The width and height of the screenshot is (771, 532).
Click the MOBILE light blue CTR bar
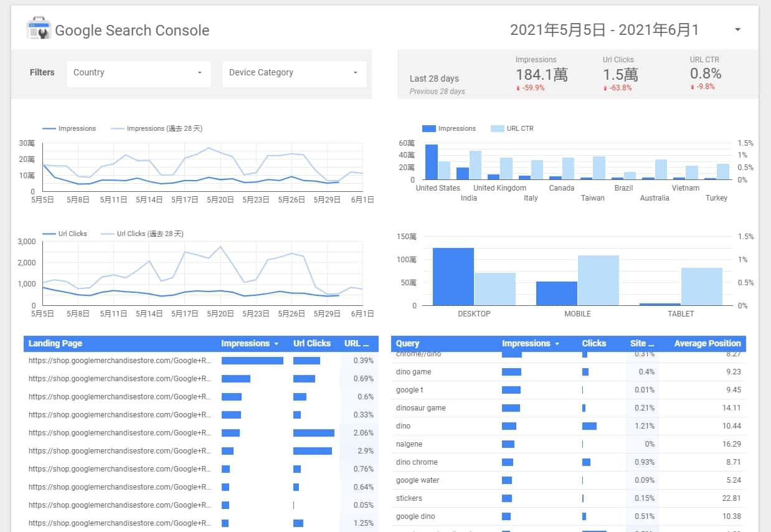tap(598, 280)
